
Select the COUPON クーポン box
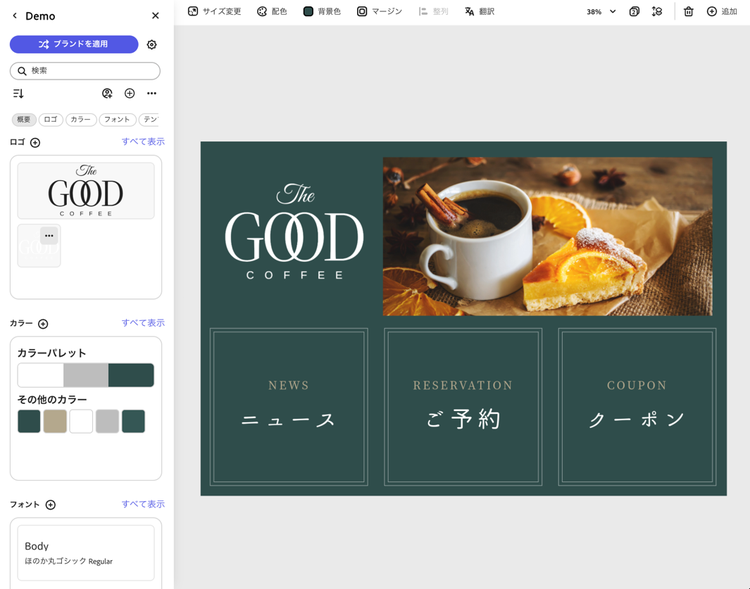pyautogui.click(x=637, y=407)
